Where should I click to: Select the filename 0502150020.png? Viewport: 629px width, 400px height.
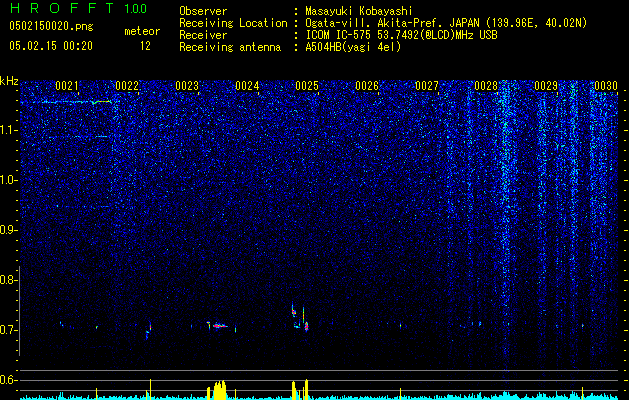(51, 26)
